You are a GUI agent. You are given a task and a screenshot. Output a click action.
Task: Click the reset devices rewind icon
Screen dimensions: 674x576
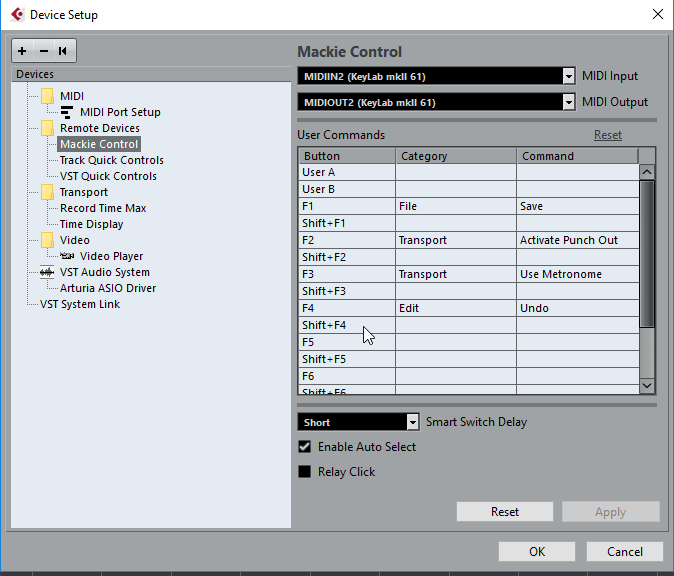coord(63,51)
